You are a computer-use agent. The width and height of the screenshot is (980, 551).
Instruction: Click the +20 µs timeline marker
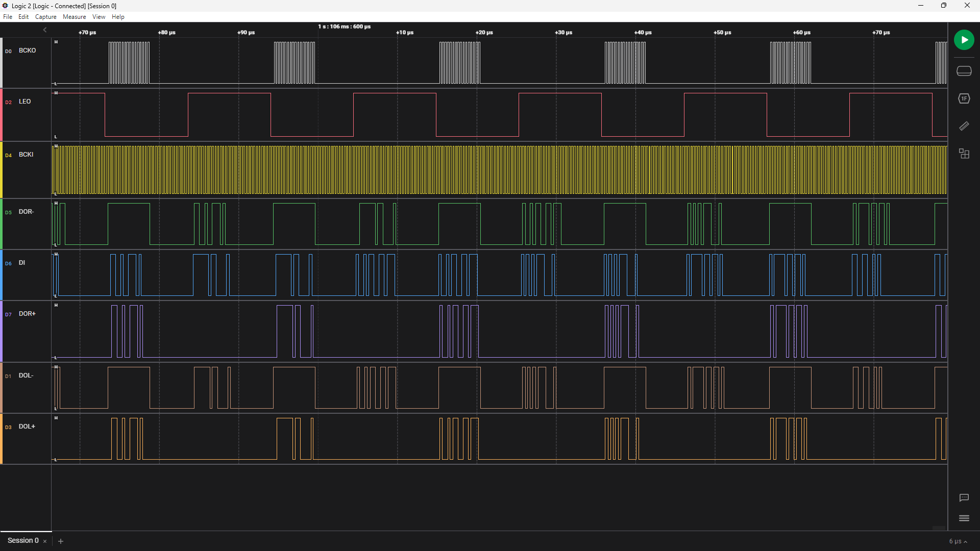pyautogui.click(x=484, y=32)
